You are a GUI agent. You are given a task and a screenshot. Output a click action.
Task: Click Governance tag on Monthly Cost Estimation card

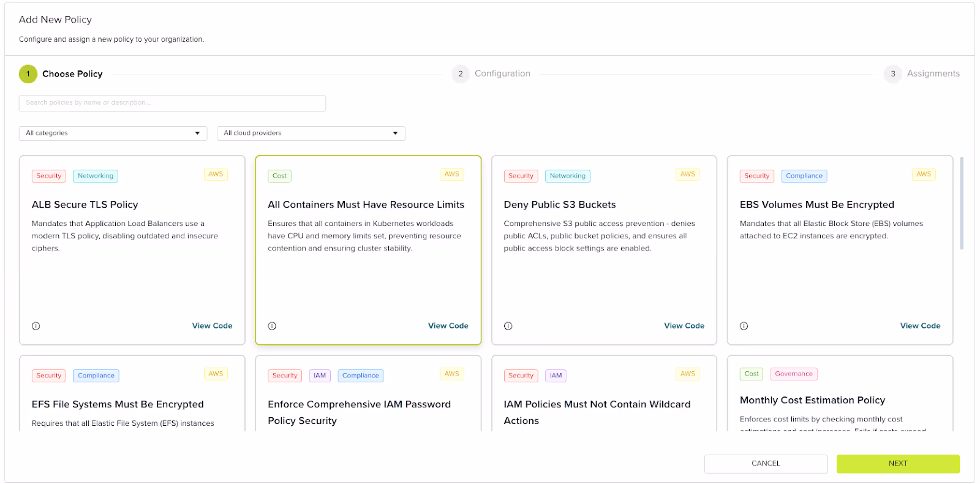coord(794,374)
